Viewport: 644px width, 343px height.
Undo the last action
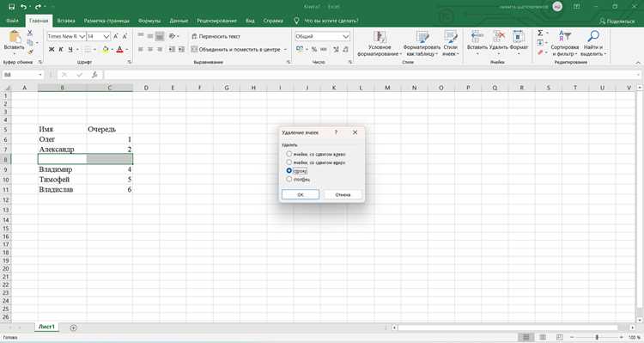click(x=23, y=7)
